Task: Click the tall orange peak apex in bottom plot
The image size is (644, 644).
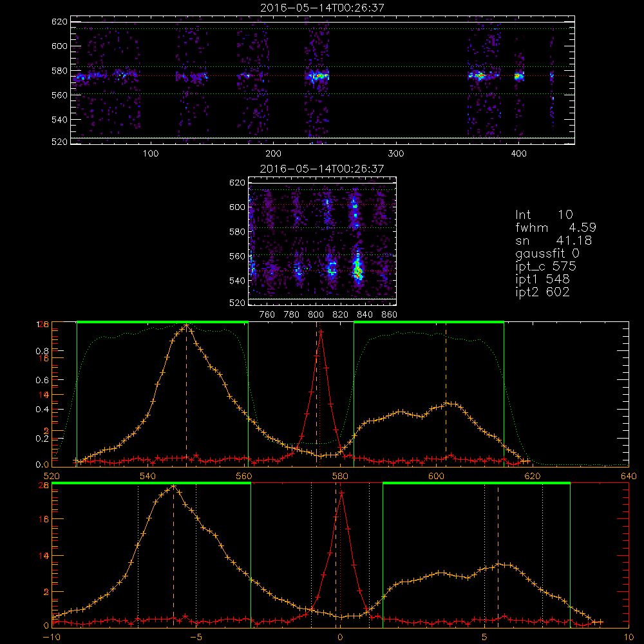Action: (173, 486)
